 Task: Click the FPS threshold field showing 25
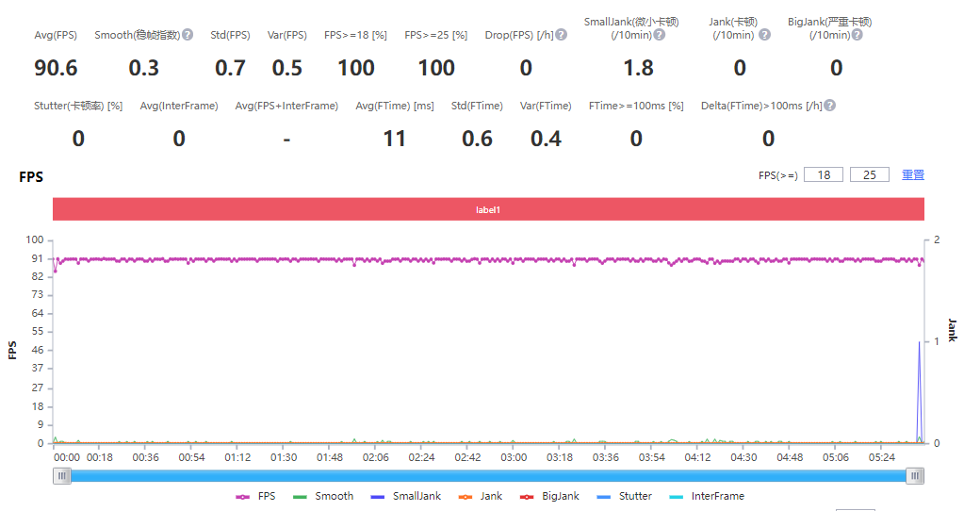[869, 175]
